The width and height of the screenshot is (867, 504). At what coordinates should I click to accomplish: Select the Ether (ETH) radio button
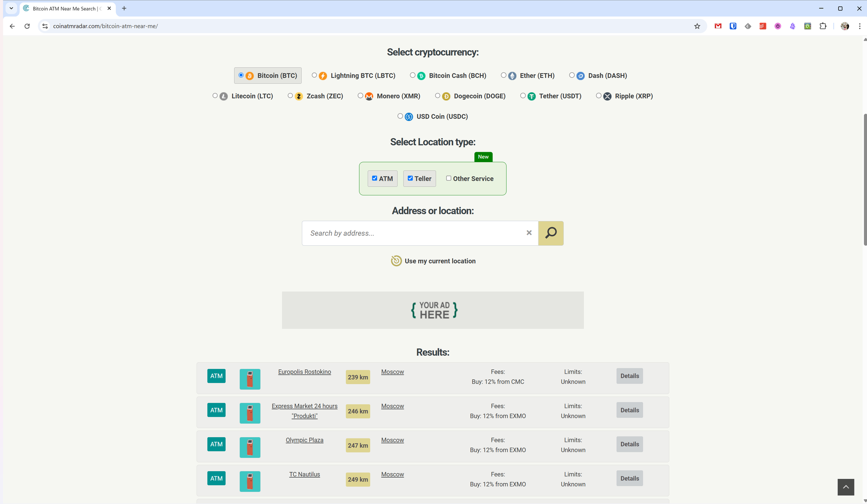503,75
